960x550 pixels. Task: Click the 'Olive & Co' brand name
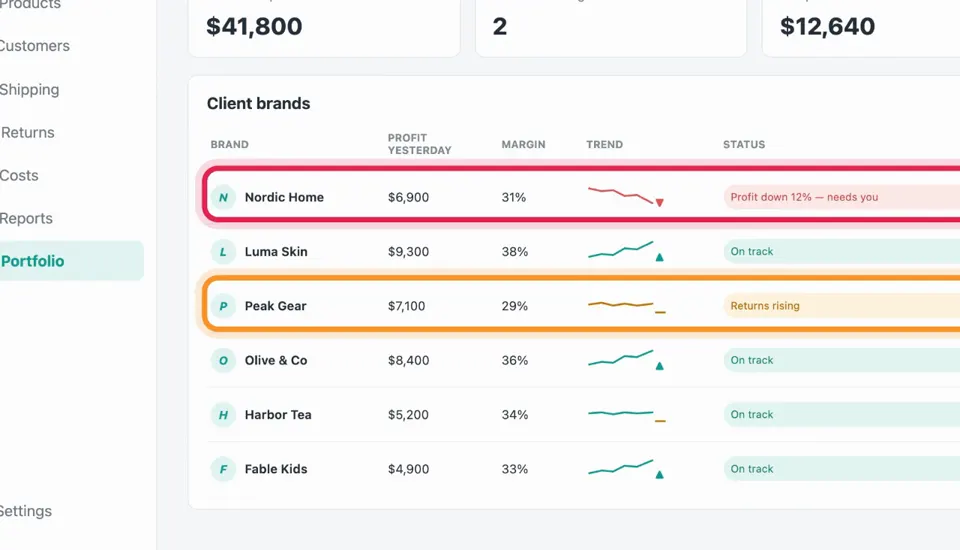[276, 360]
